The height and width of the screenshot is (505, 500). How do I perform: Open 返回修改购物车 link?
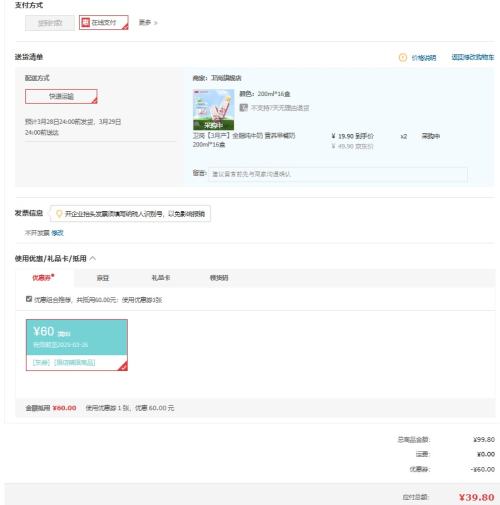point(473,57)
